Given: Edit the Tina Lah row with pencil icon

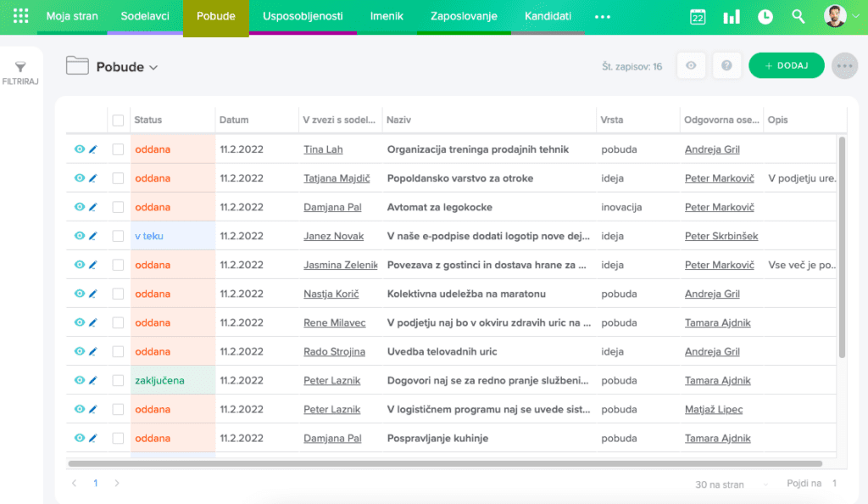Looking at the screenshot, I should click(93, 149).
